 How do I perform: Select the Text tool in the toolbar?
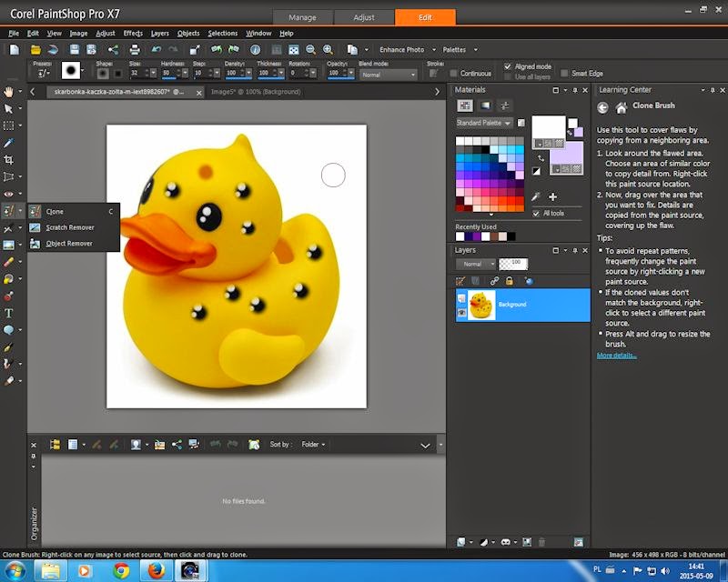click(9, 313)
